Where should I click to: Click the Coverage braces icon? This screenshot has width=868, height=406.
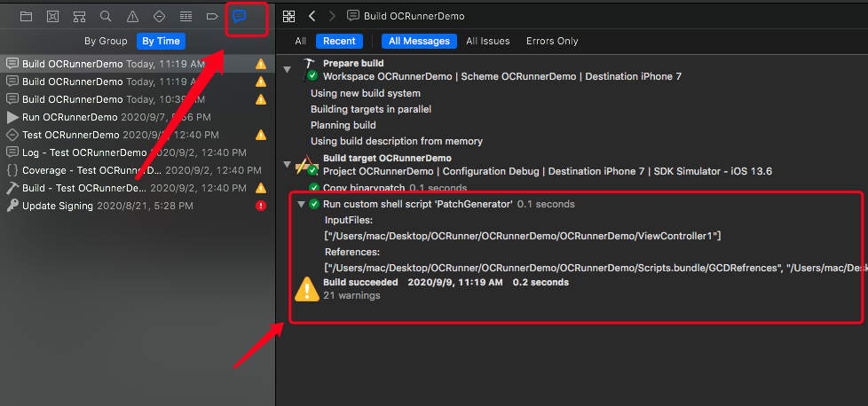(x=12, y=170)
